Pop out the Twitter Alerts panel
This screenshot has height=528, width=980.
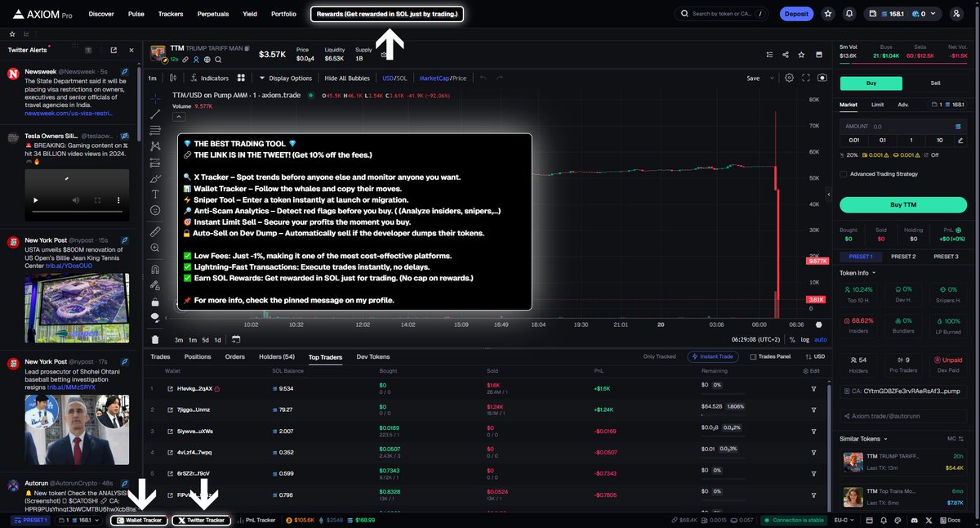[113, 51]
